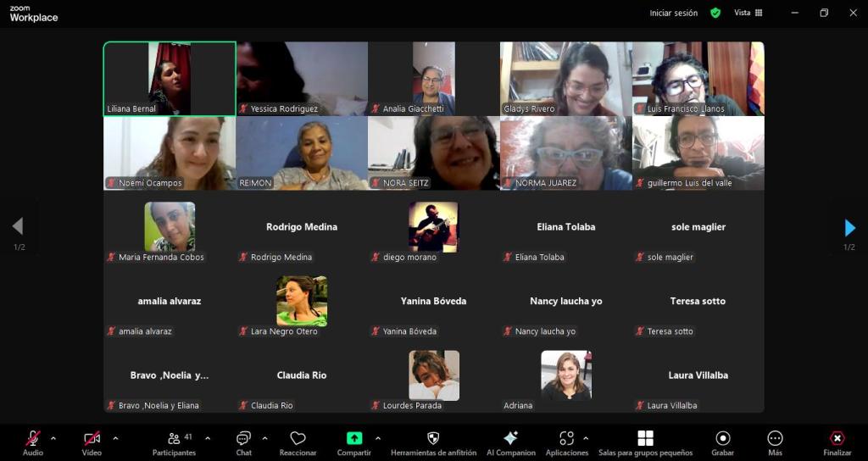The height and width of the screenshot is (461, 868).
Task: Start recording with the Grabar icon
Action: click(x=723, y=438)
